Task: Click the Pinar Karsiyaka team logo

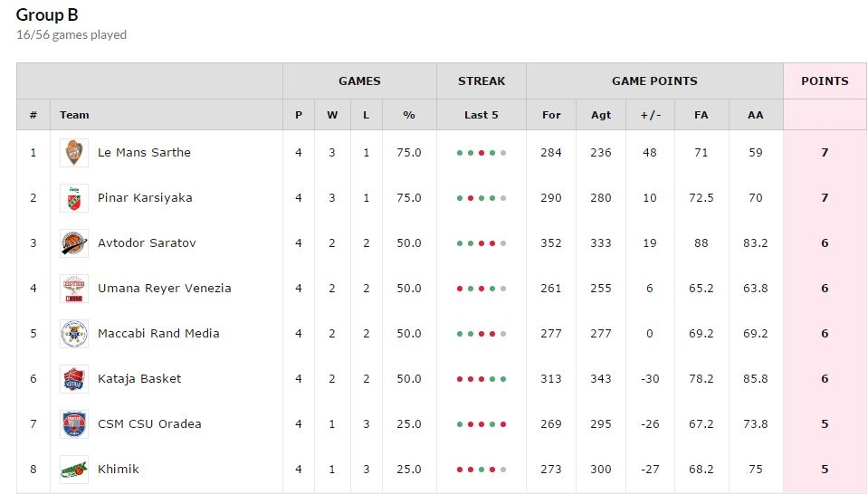Action: click(x=74, y=198)
